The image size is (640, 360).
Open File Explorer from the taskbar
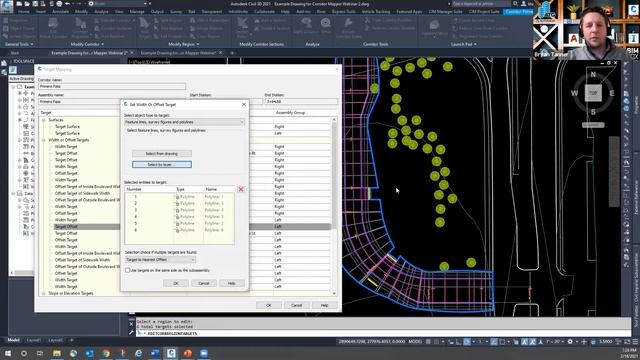pyautogui.click(x=57, y=353)
